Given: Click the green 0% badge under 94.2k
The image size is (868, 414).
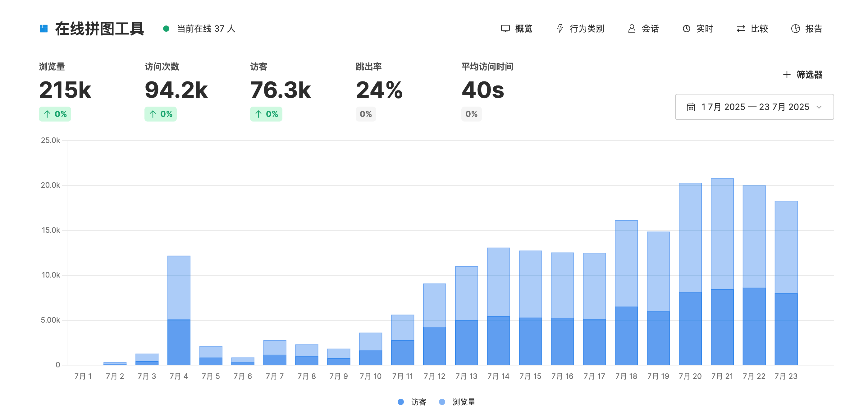Looking at the screenshot, I should [160, 114].
